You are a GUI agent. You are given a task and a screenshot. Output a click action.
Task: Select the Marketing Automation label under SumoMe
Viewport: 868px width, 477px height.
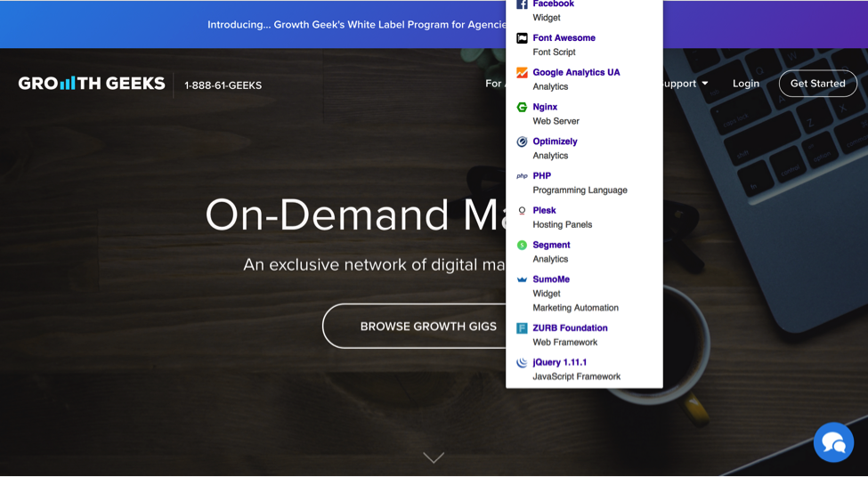pyautogui.click(x=576, y=308)
